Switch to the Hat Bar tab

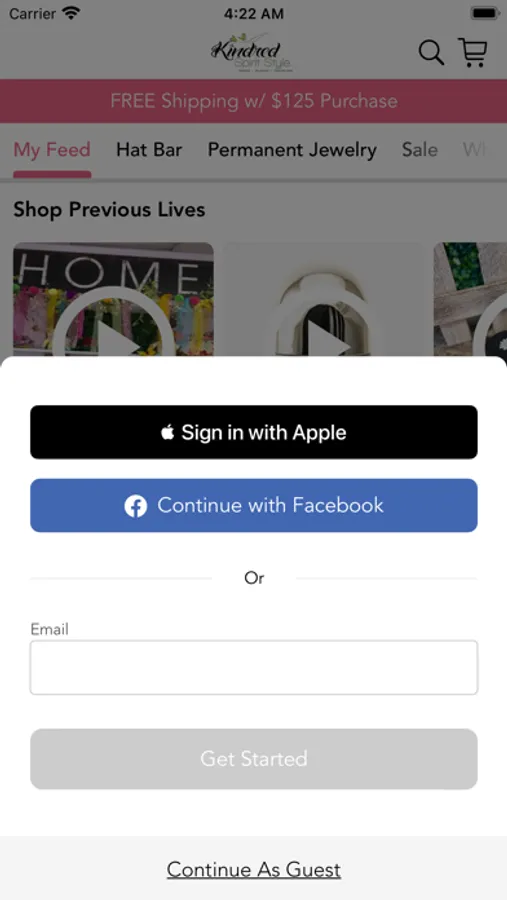149,150
